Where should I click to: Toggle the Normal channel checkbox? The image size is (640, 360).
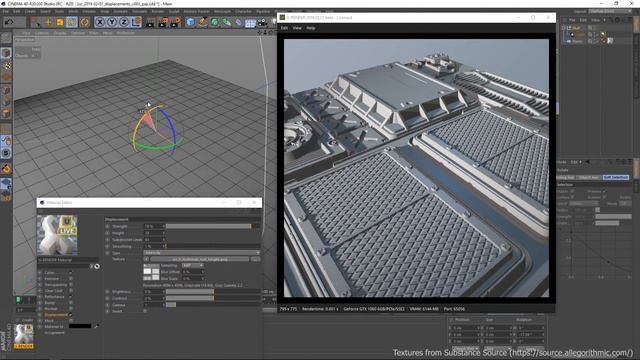[71, 309]
